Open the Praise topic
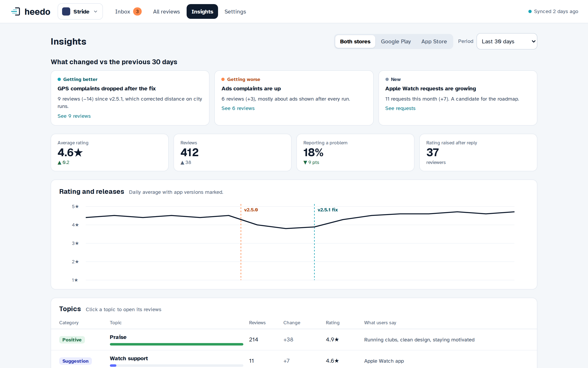 [118, 337]
